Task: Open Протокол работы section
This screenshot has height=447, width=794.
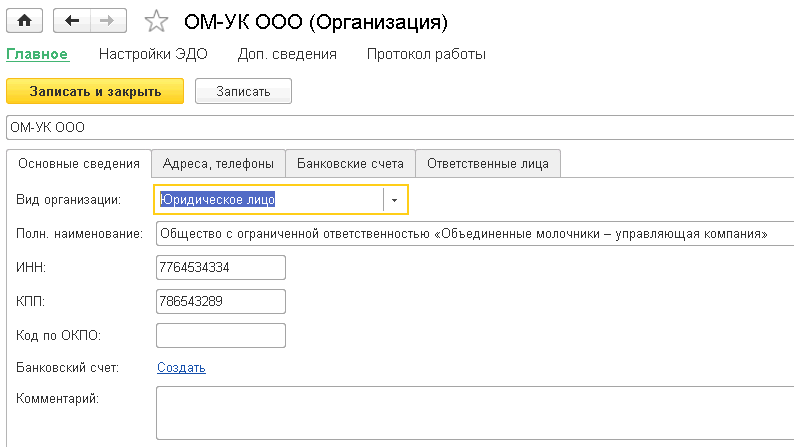Action: tap(426, 54)
